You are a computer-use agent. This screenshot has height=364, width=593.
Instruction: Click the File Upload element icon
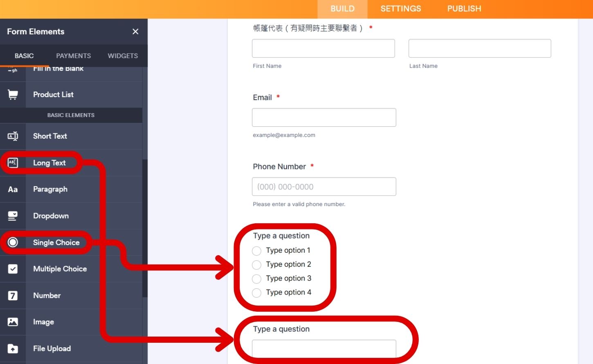13,348
